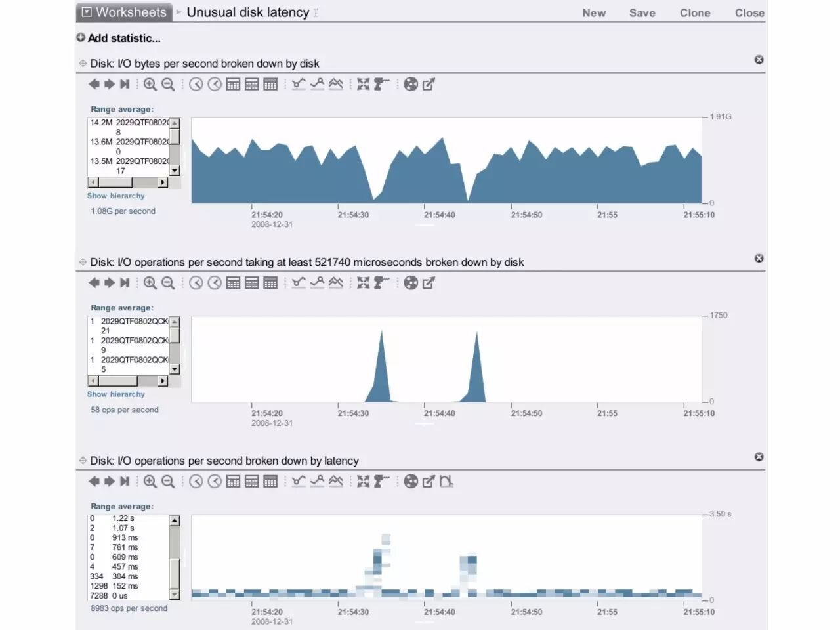Clone the Unusual disk latency worksheet

coord(695,12)
